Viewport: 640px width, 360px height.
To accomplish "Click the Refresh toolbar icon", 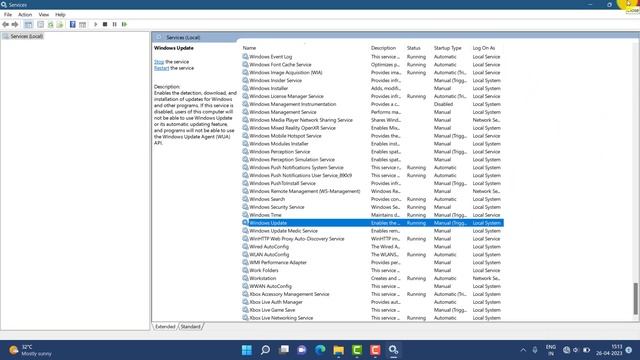I will click(50, 24).
